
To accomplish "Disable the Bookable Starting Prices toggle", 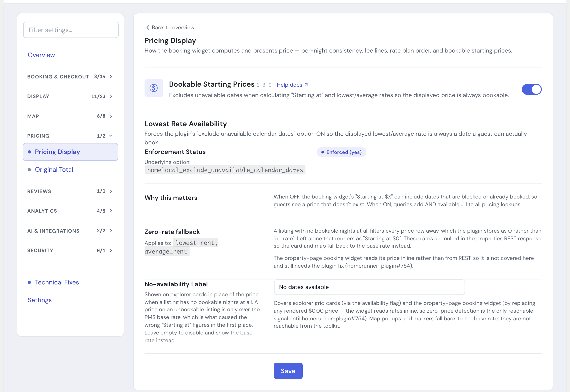I will pos(531,89).
